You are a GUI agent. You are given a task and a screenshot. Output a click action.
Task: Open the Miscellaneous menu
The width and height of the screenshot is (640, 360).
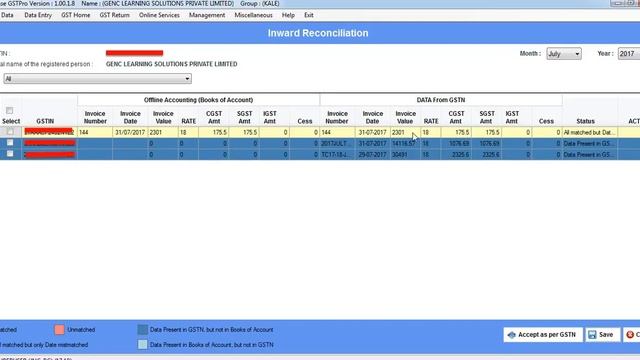point(253,15)
